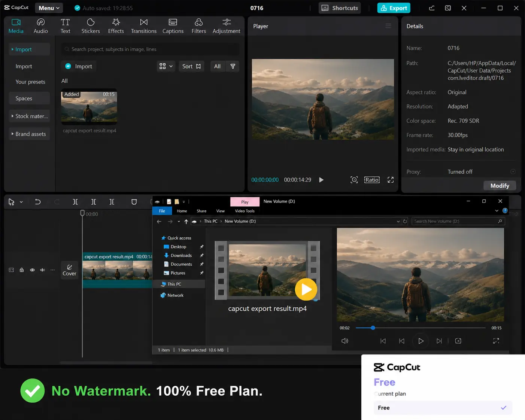
Task: Click the Cover button on timeline
Action: tap(69, 270)
